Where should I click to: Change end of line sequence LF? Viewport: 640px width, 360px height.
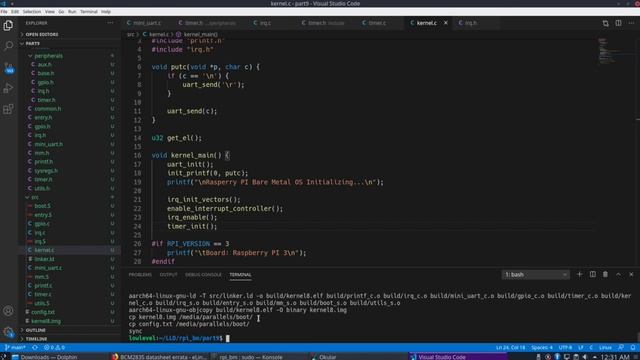(580, 347)
